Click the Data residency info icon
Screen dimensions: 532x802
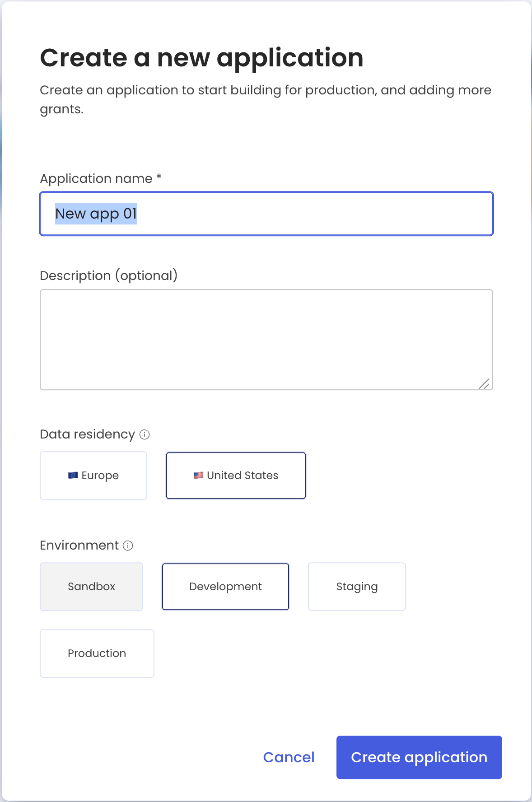(145, 434)
